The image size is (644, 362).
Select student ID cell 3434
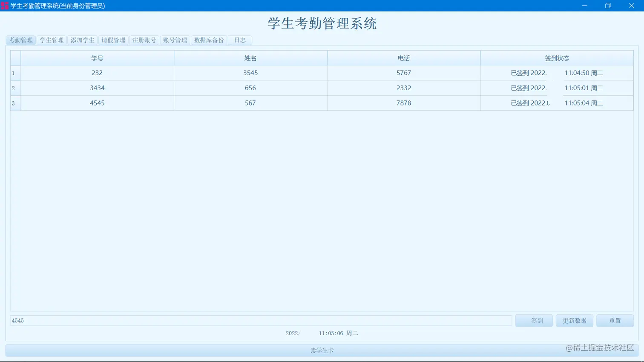[97, 88]
